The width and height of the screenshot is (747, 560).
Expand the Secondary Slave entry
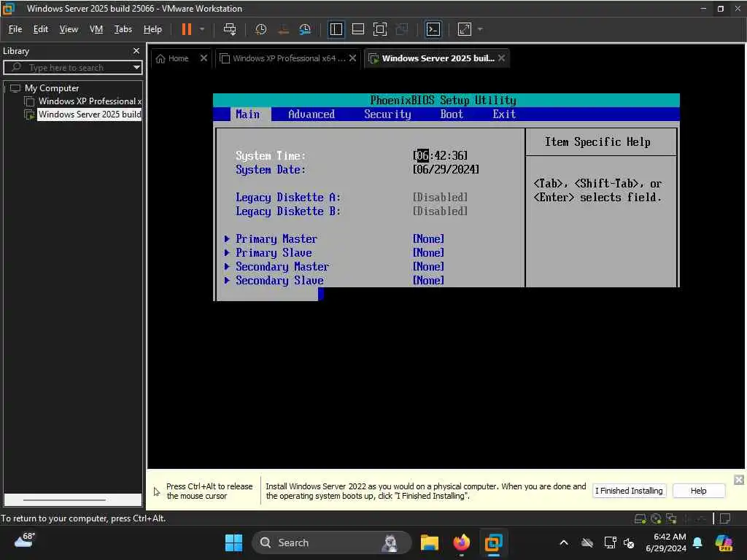coord(274,281)
